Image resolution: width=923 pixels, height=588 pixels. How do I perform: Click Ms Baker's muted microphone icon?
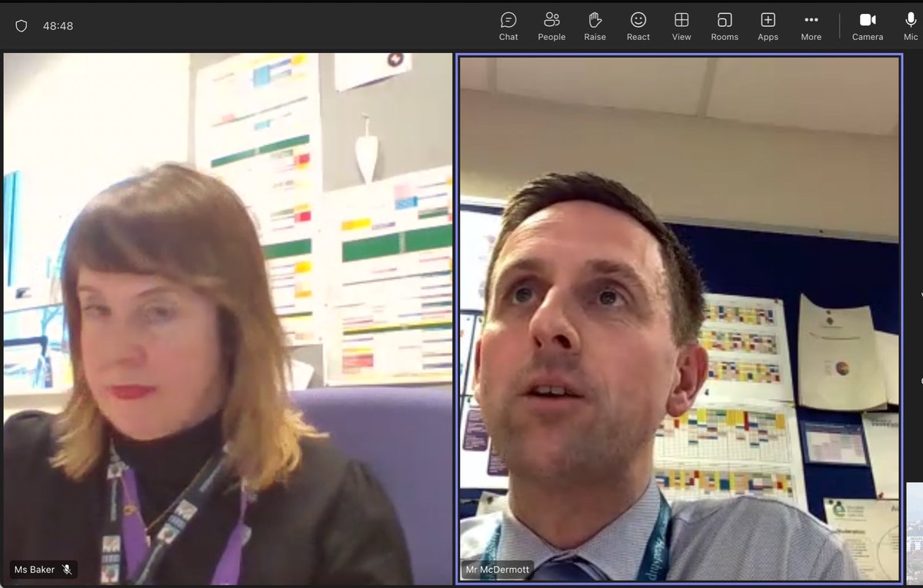pos(67,570)
